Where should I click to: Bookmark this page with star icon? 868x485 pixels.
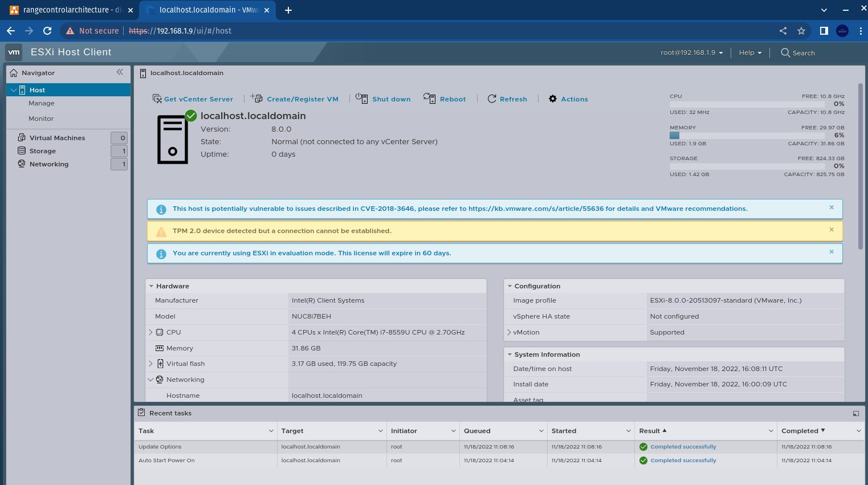pos(801,31)
